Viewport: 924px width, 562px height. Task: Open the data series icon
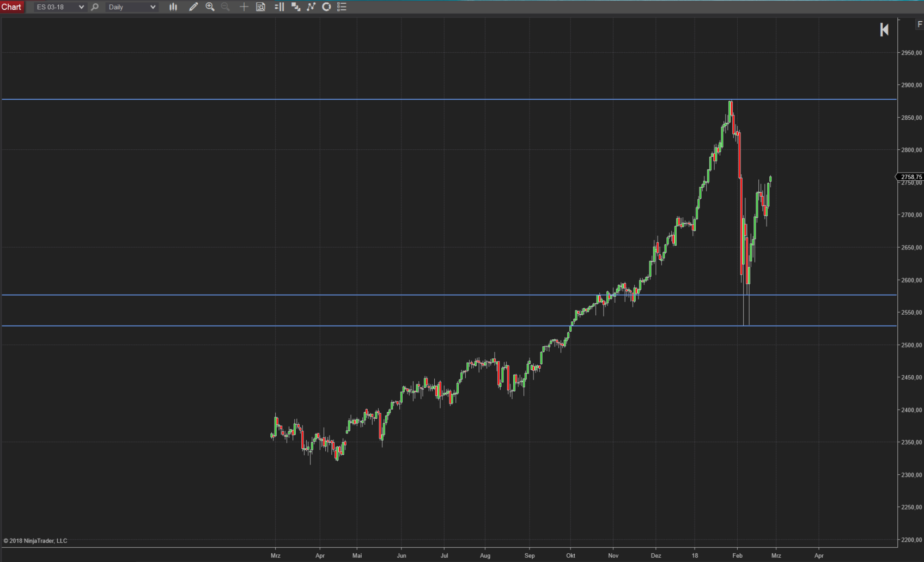[x=296, y=7]
